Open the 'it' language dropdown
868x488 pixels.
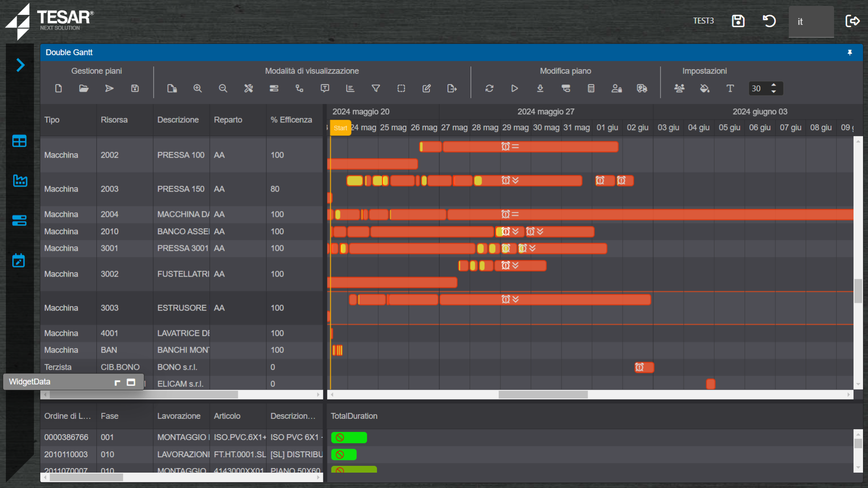[x=811, y=22]
